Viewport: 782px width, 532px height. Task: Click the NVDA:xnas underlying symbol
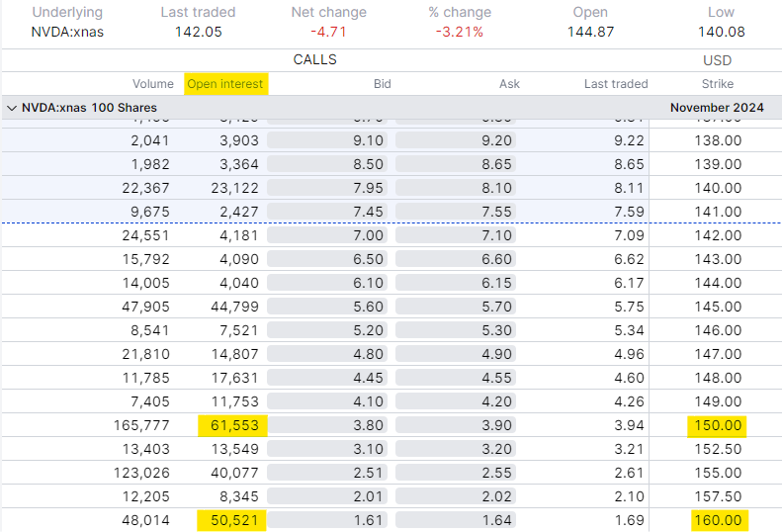66,32
